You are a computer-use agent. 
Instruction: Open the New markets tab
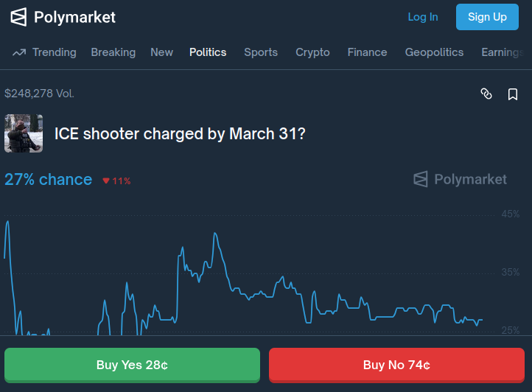click(x=162, y=52)
